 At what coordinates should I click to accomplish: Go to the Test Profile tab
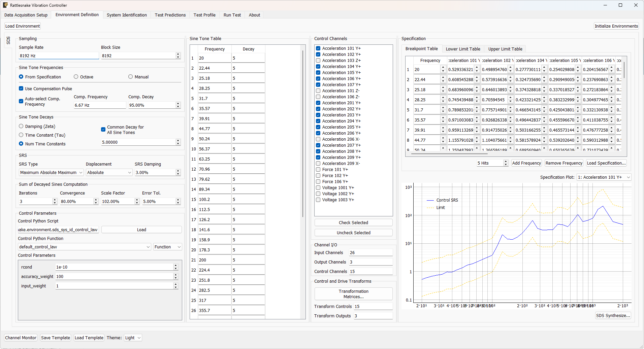[x=204, y=15]
